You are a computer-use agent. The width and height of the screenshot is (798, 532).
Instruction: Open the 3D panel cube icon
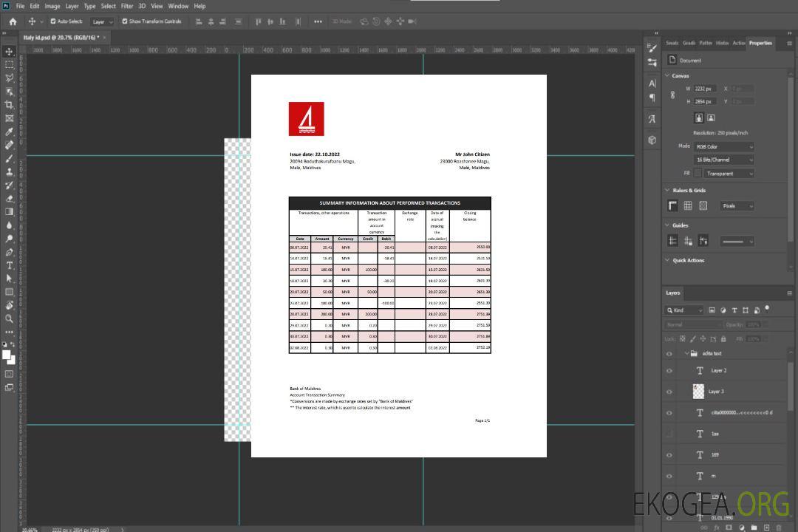[x=652, y=140]
